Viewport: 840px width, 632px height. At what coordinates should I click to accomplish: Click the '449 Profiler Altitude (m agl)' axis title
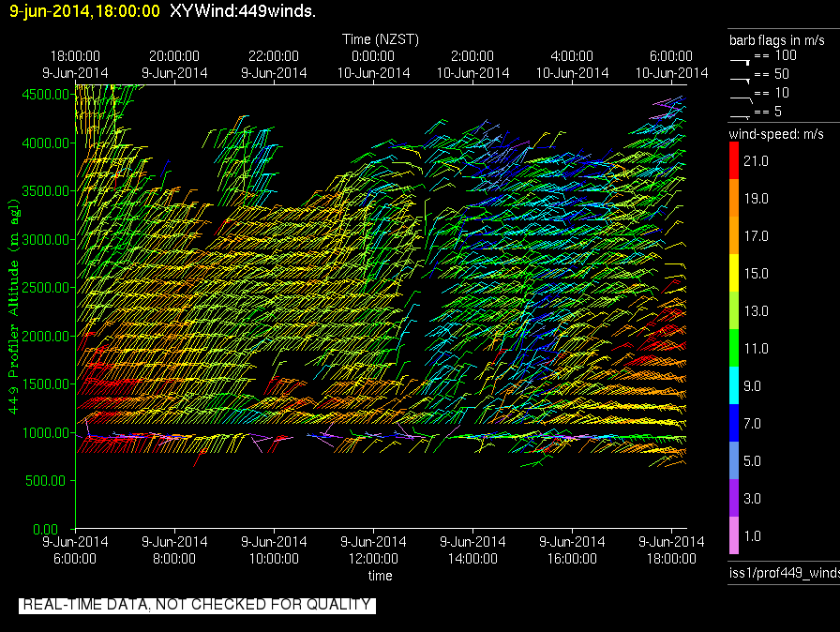click(13, 307)
